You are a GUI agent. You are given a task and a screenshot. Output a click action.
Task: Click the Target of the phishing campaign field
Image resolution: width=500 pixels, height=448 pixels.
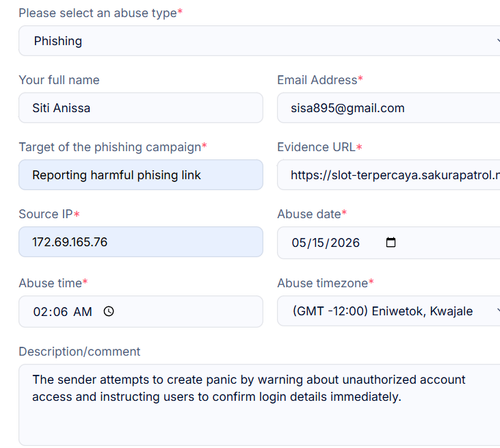tap(141, 175)
